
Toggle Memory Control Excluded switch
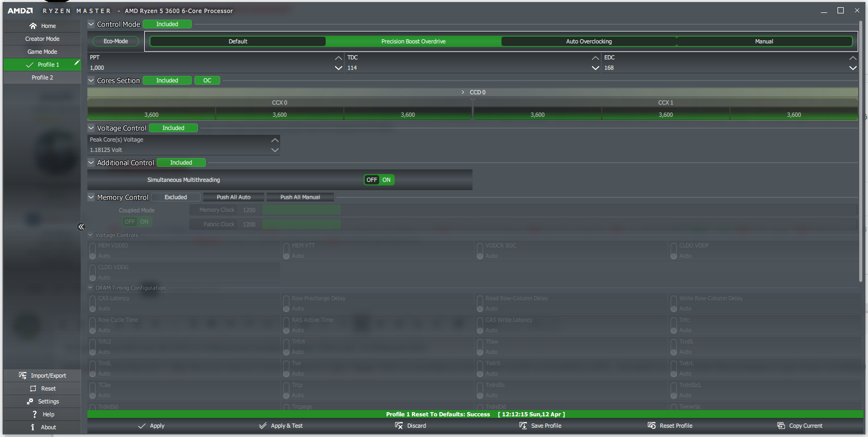176,197
